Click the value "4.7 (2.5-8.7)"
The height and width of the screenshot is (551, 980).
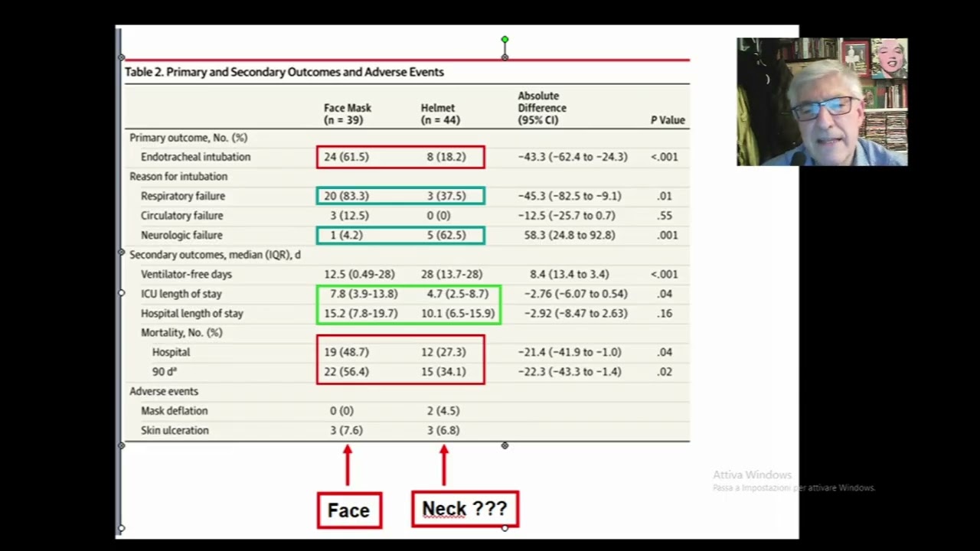(x=458, y=294)
